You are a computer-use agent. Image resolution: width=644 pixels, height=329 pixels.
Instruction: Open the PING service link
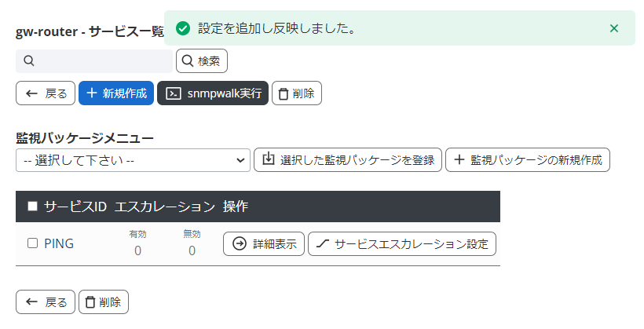59,243
